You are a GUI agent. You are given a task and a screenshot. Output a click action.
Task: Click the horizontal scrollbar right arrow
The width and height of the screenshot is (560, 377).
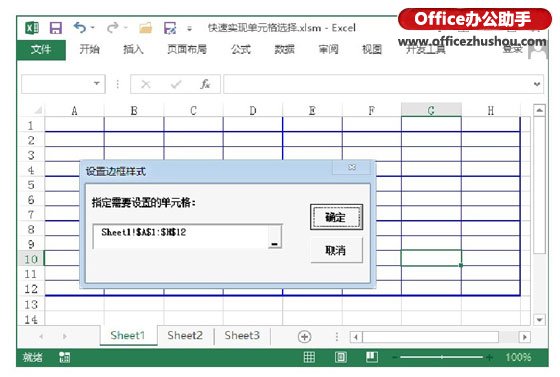point(524,337)
